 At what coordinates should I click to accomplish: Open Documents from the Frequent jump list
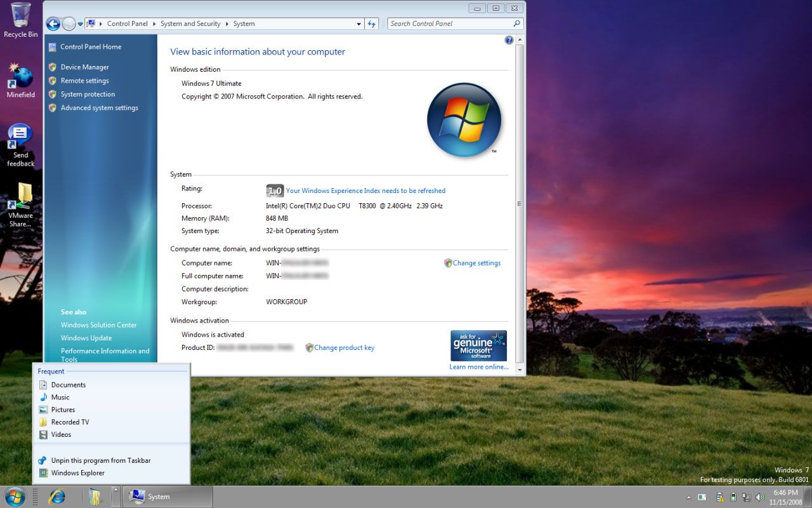coord(112,385)
